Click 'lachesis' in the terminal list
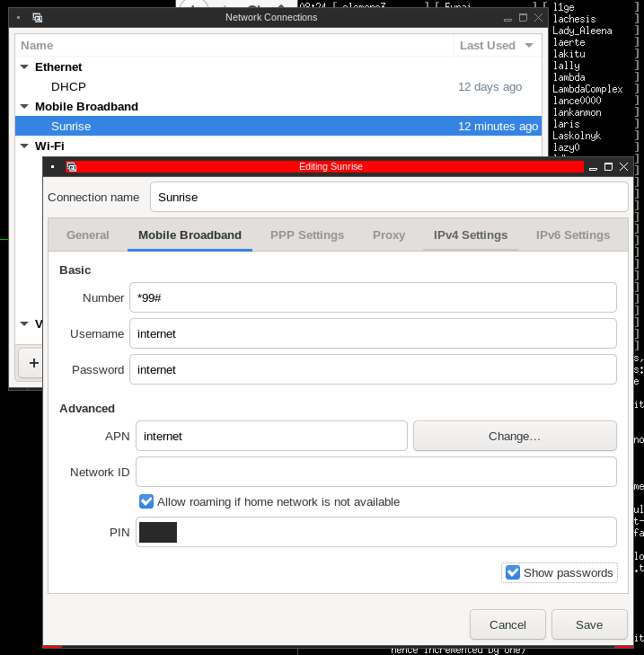The width and height of the screenshot is (644, 655). point(574,19)
